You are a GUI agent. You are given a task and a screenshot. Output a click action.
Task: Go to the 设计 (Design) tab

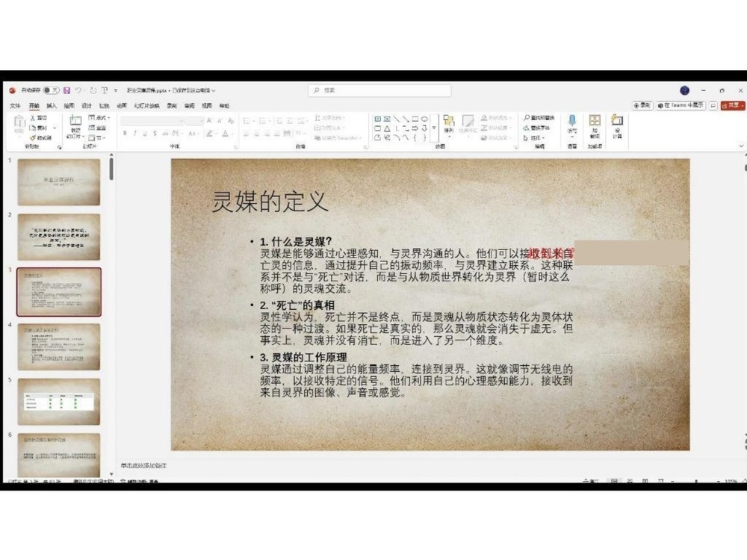click(87, 106)
